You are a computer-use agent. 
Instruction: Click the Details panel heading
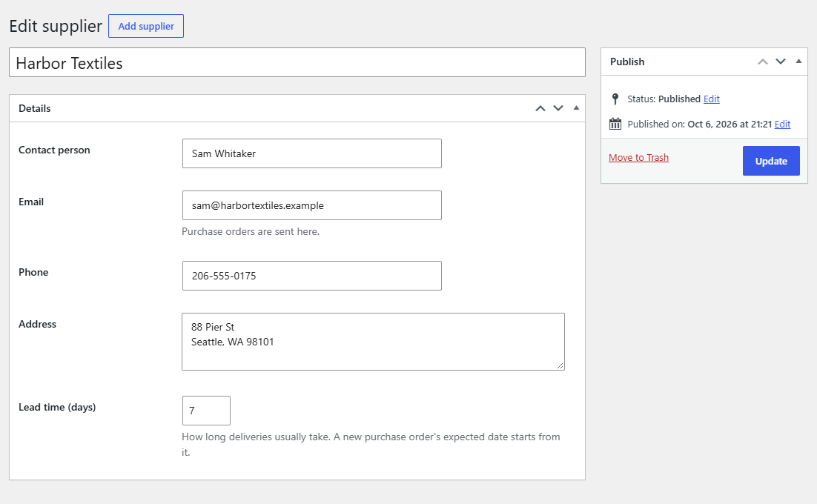34,108
